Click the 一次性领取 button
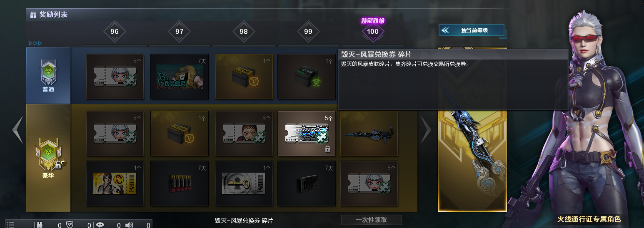644x228 pixels. pos(372,220)
